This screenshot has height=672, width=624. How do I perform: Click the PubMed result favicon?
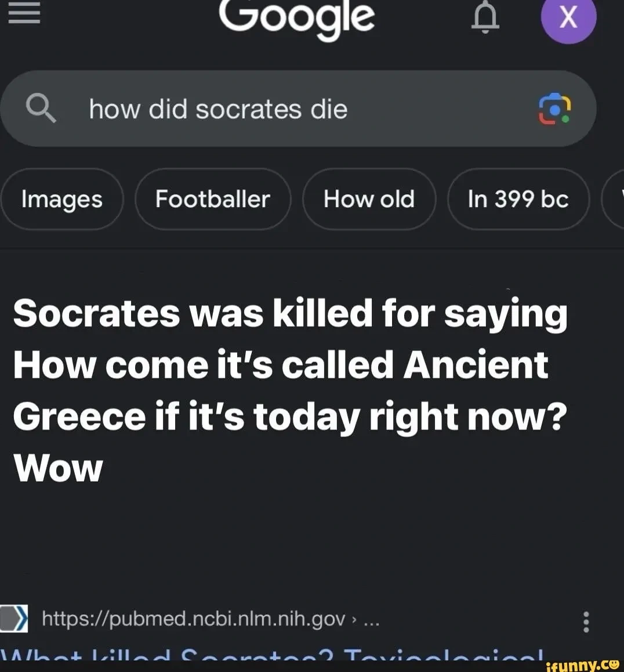(14, 619)
